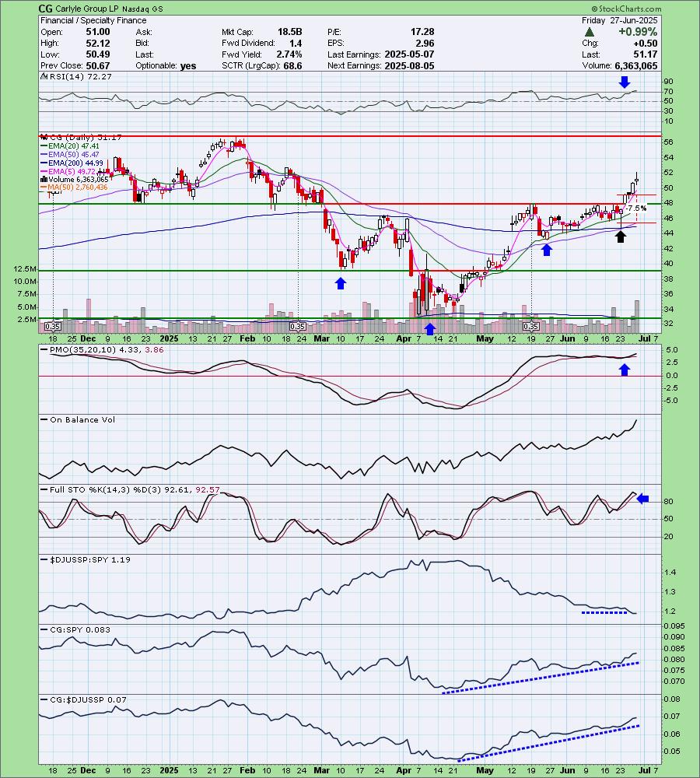Select the Carlyle Group LP company name
This screenshot has width=700, height=778.
coord(86,9)
